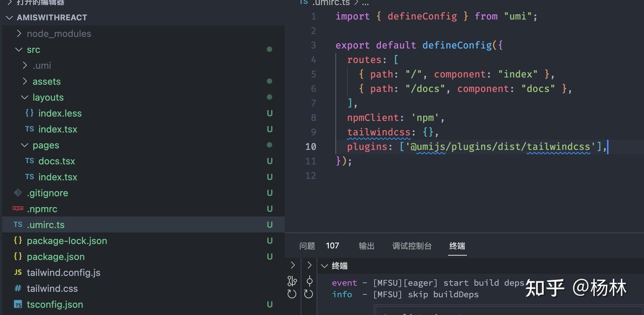Click the circular restart arrow icon near the terminal

tap(292, 293)
